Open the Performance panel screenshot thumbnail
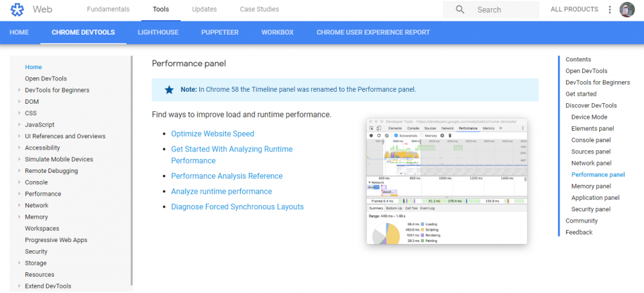The image size is (644, 293). [x=447, y=180]
